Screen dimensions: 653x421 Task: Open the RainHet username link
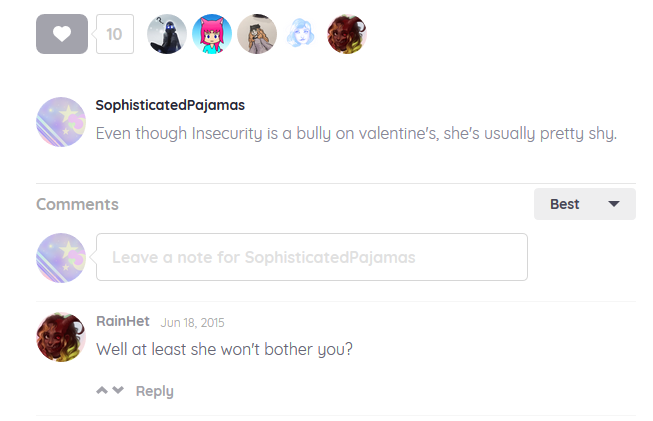coord(123,321)
